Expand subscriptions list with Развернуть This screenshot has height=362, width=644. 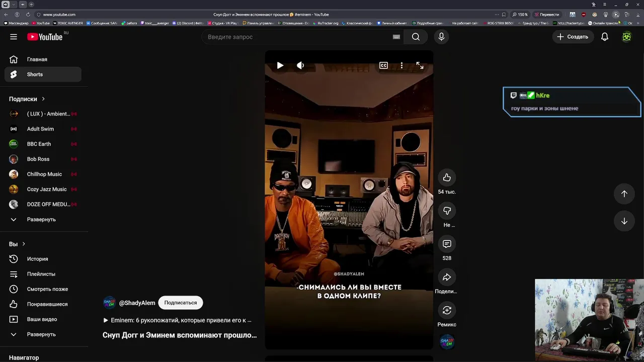click(43, 219)
